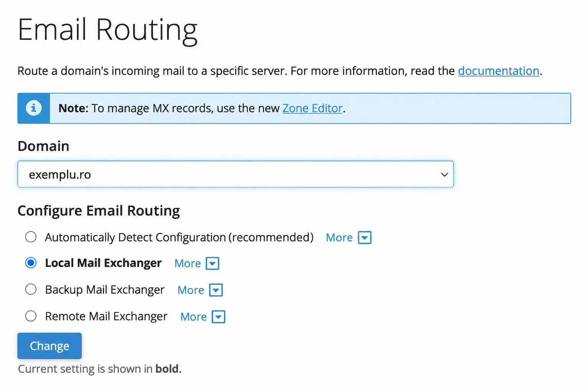
Task: Expand More arrow for Automatically Detect Configuration
Action: 365,237
